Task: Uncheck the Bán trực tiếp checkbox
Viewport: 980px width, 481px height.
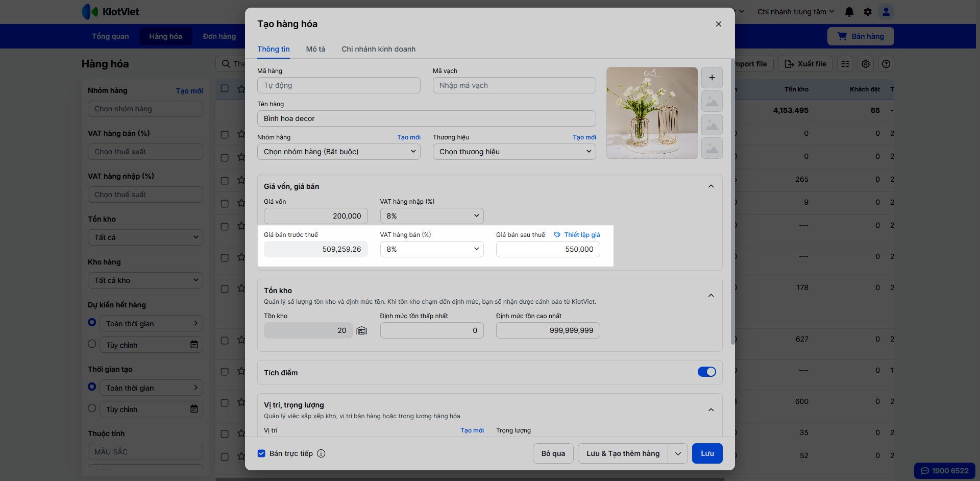Action: point(261,453)
